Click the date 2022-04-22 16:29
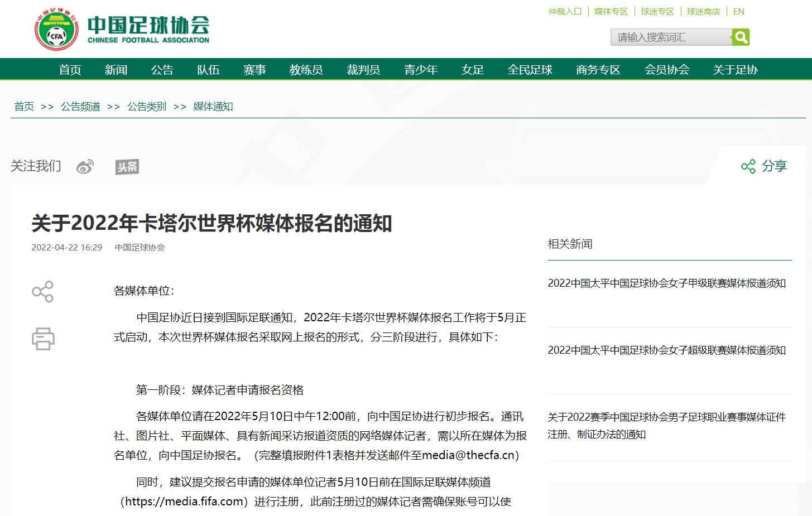Viewport: 812px width, 516px height. pos(67,247)
